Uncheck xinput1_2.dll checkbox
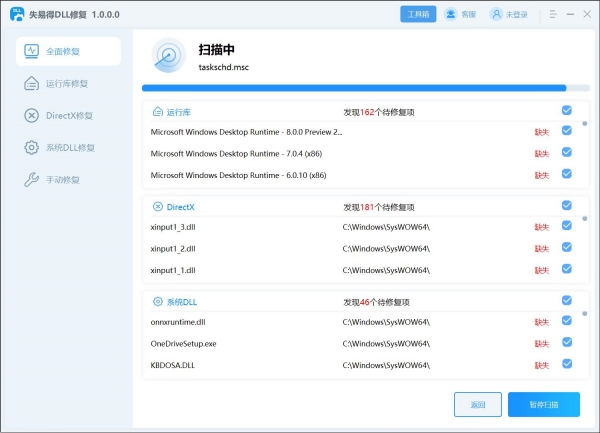600x433 pixels. 567,247
